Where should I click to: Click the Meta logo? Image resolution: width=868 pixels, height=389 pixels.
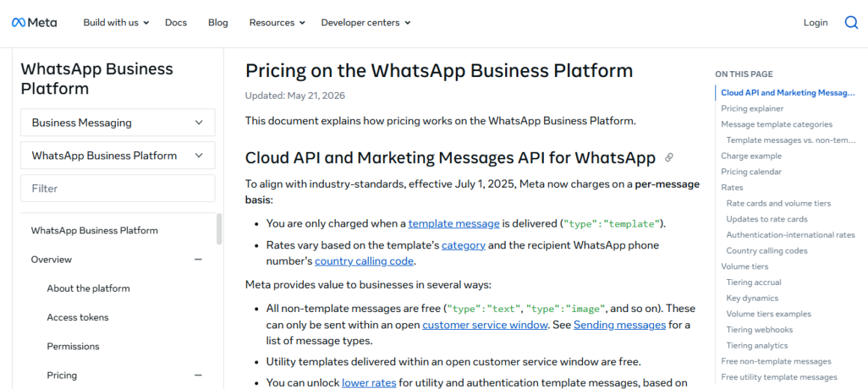point(34,22)
